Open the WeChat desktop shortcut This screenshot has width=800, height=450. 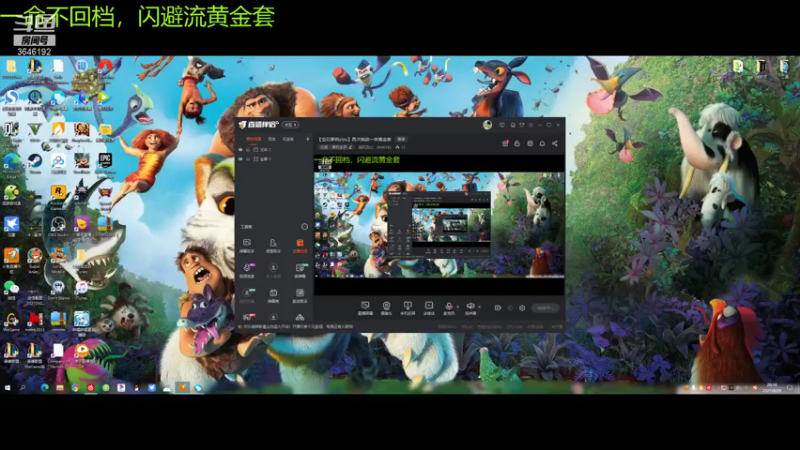[11, 291]
